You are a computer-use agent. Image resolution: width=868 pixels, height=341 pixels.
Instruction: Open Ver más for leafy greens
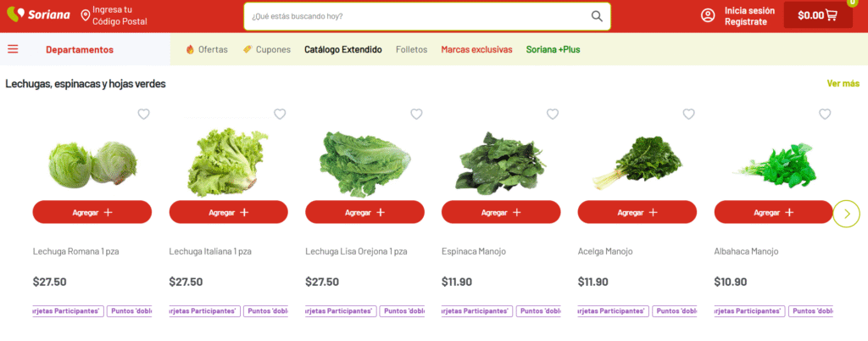[843, 83]
